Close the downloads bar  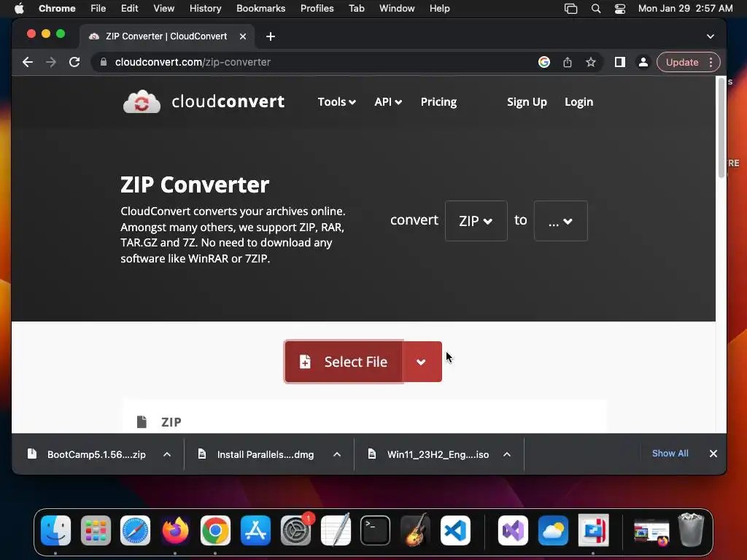tap(713, 454)
